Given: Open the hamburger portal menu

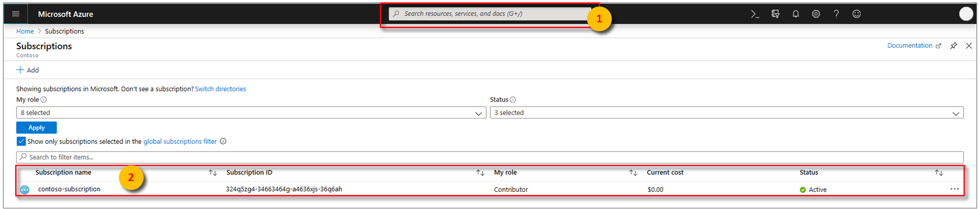Looking at the screenshot, I should point(16,14).
